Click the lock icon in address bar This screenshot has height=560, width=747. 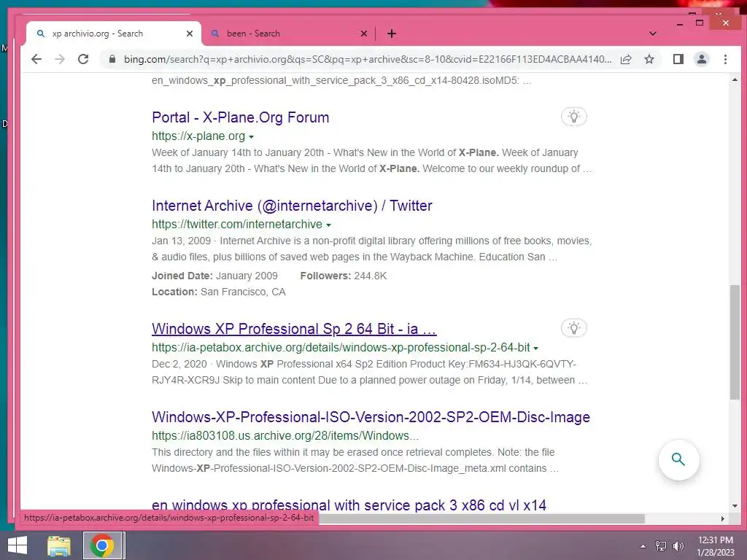[x=112, y=59]
